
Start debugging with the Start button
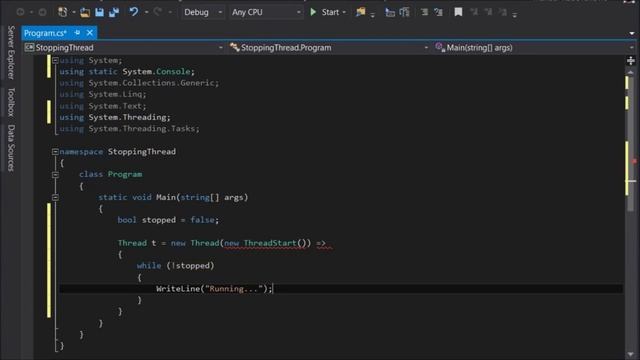click(325, 12)
